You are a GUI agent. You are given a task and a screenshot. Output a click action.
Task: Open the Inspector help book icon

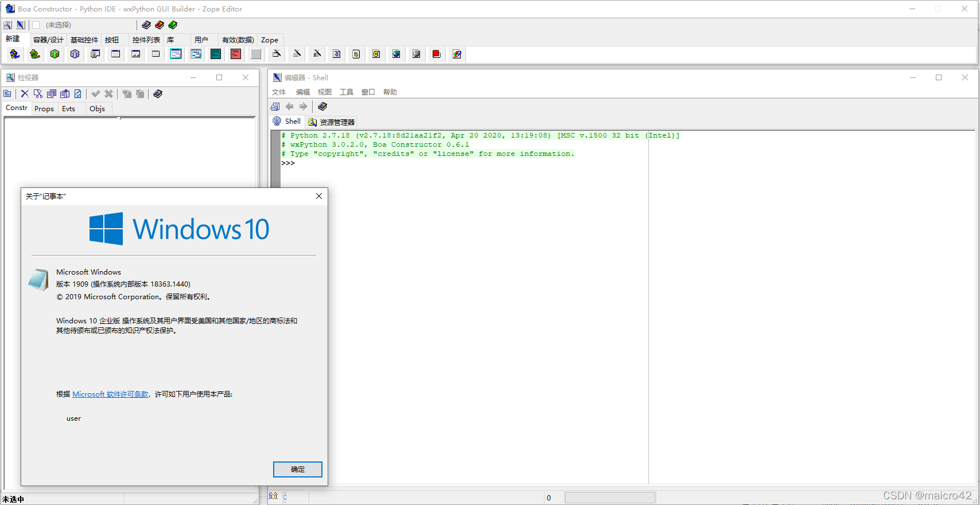click(158, 93)
